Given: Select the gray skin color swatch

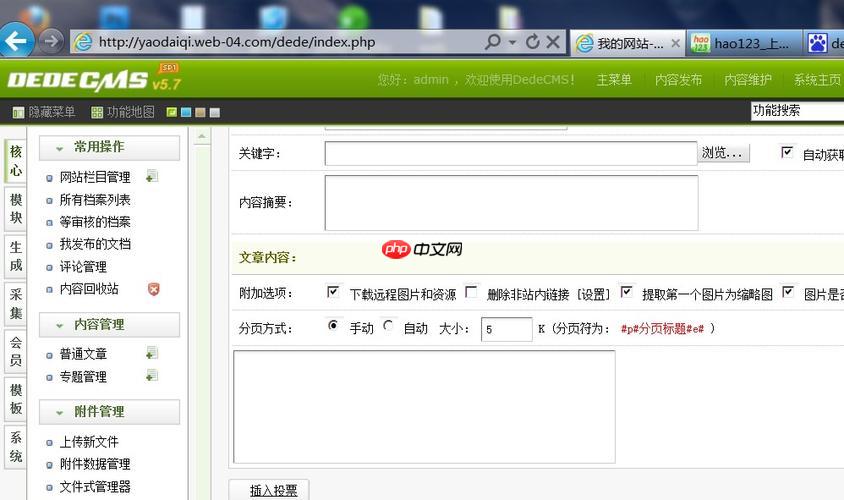Looking at the screenshot, I should (x=215, y=112).
